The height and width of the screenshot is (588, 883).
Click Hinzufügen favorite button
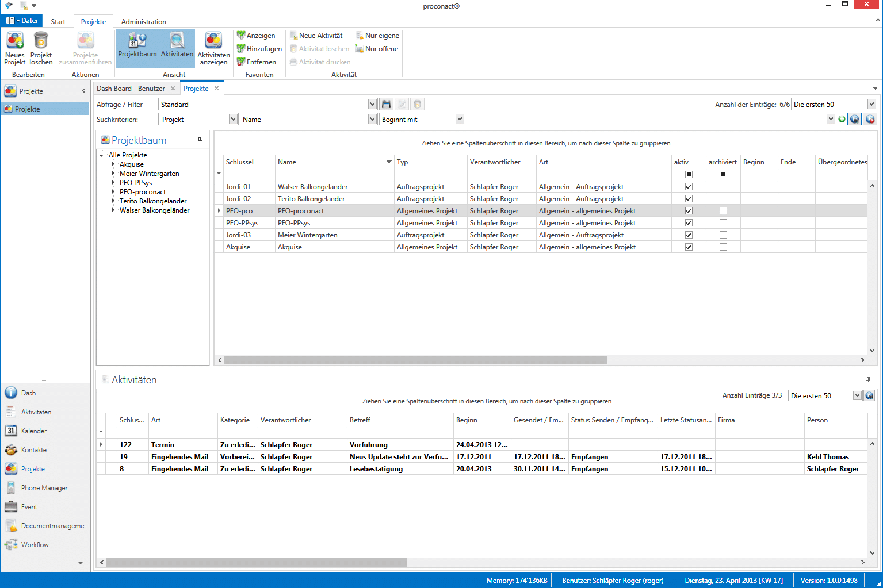coord(259,49)
